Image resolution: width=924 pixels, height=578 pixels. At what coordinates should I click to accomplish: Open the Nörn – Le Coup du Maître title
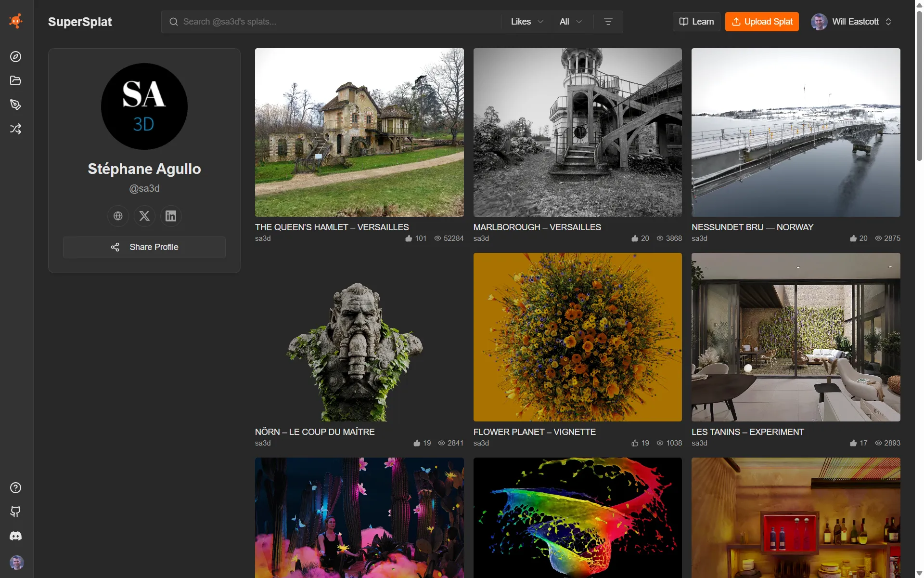tap(315, 432)
